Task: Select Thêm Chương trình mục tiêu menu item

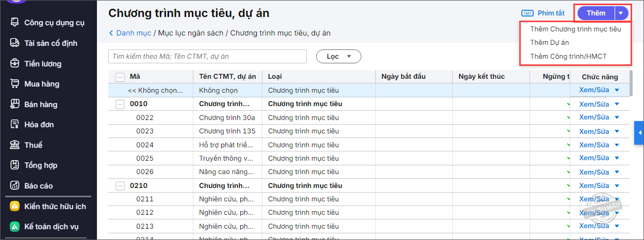Action: coord(575,29)
